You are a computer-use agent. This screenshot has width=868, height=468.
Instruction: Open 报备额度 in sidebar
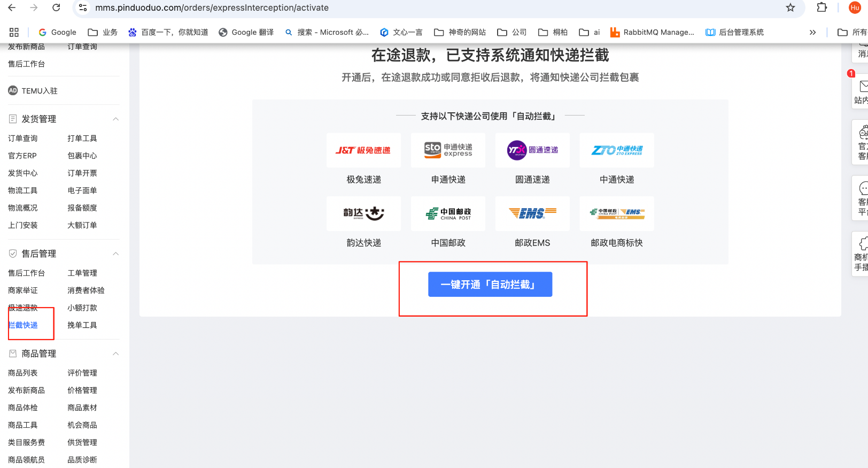[82, 208]
